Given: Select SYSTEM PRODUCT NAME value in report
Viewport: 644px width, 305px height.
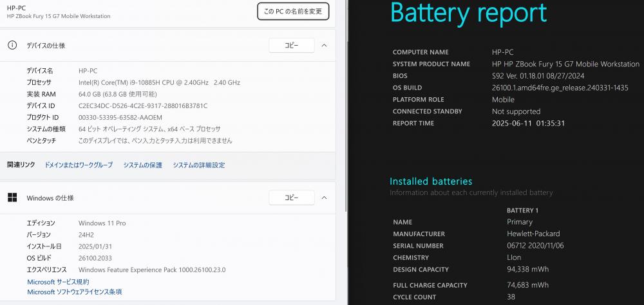Looking at the screenshot, I should point(565,64).
